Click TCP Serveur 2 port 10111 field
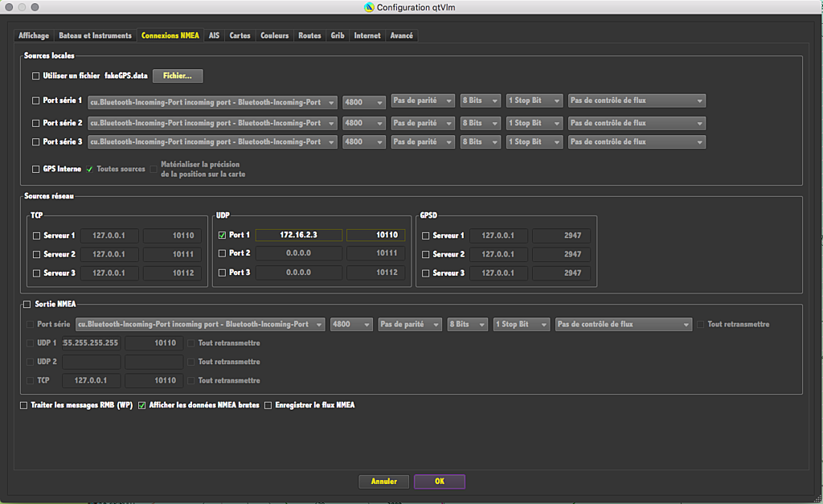The width and height of the screenshot is (823, 504). point(172,255)
